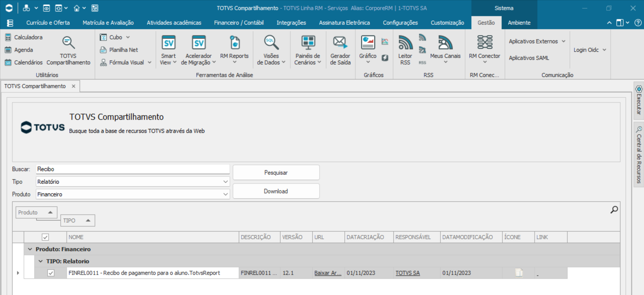Switch to Currículo e Oferta tab

pyautogui.click(x=48, y=23)
